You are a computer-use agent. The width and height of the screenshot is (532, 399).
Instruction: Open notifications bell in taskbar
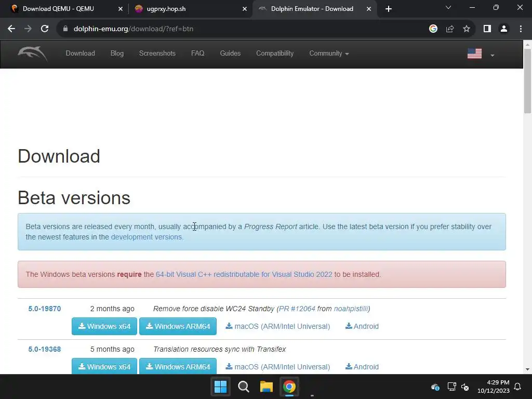[x=517, y=387]
